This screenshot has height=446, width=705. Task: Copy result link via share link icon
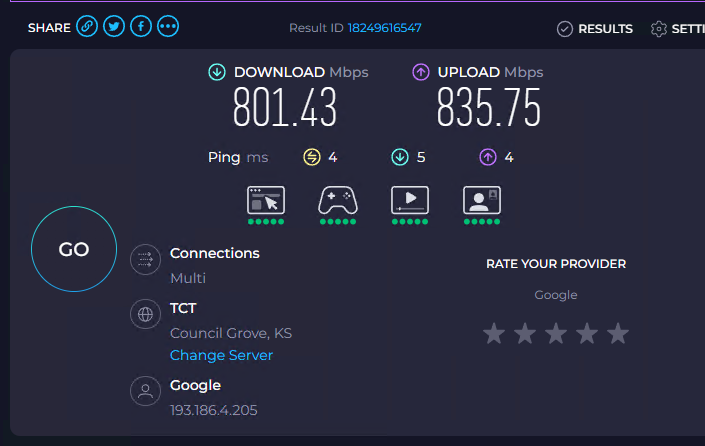tap(87, 27)
